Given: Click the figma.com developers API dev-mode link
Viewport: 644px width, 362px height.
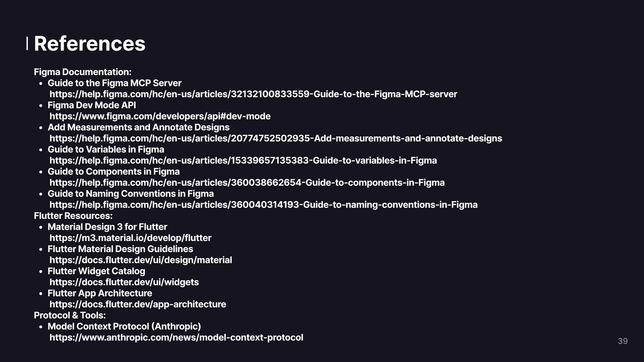Looking at the screenshot, I should point(160,116).
